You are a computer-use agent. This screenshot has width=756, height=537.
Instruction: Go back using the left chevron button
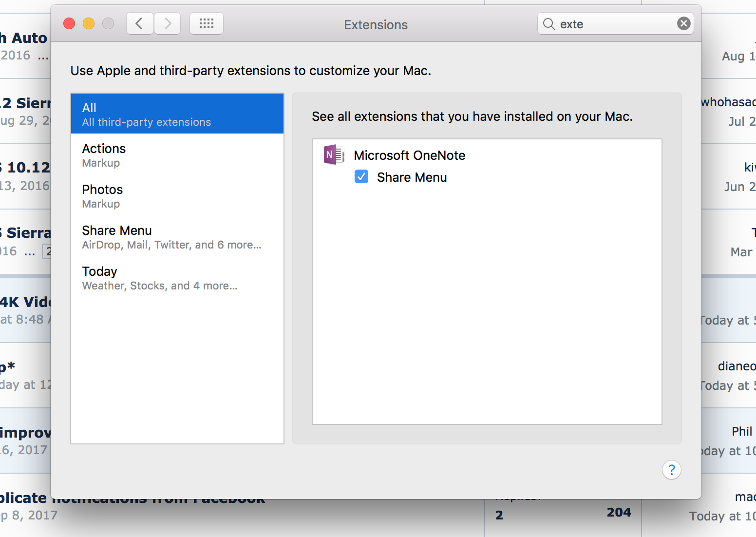coord(140,23)
